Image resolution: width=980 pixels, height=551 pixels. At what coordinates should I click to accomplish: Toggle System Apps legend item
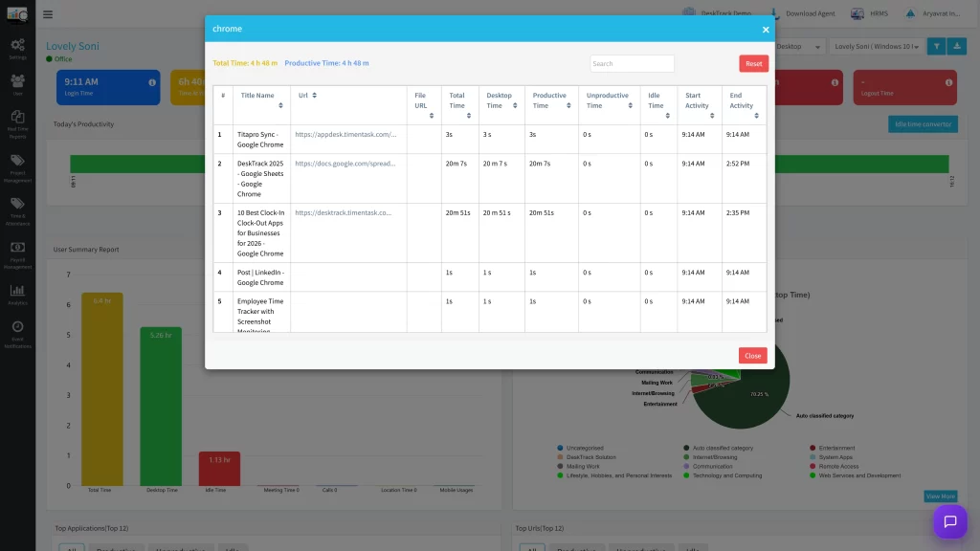click(x=831, y=457)
